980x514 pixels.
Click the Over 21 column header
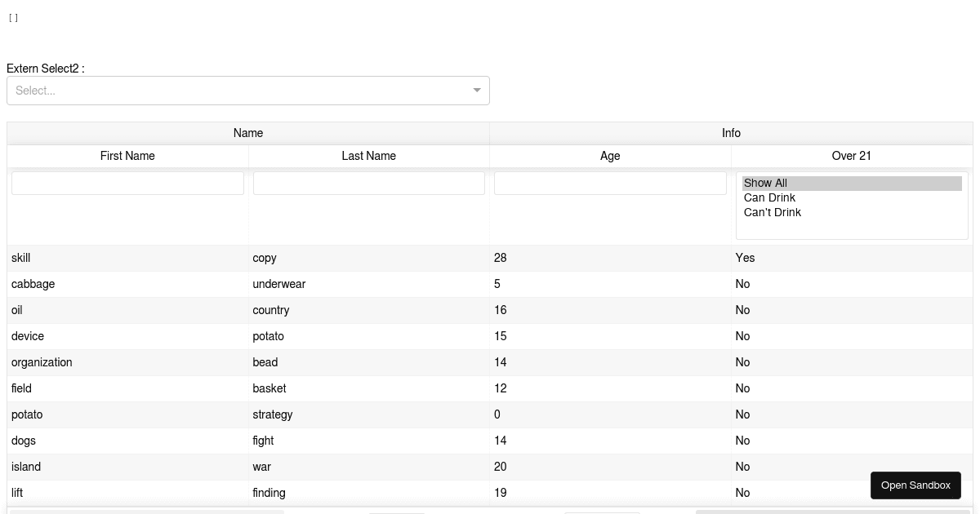pyautogui.click(x=851, y=156)
